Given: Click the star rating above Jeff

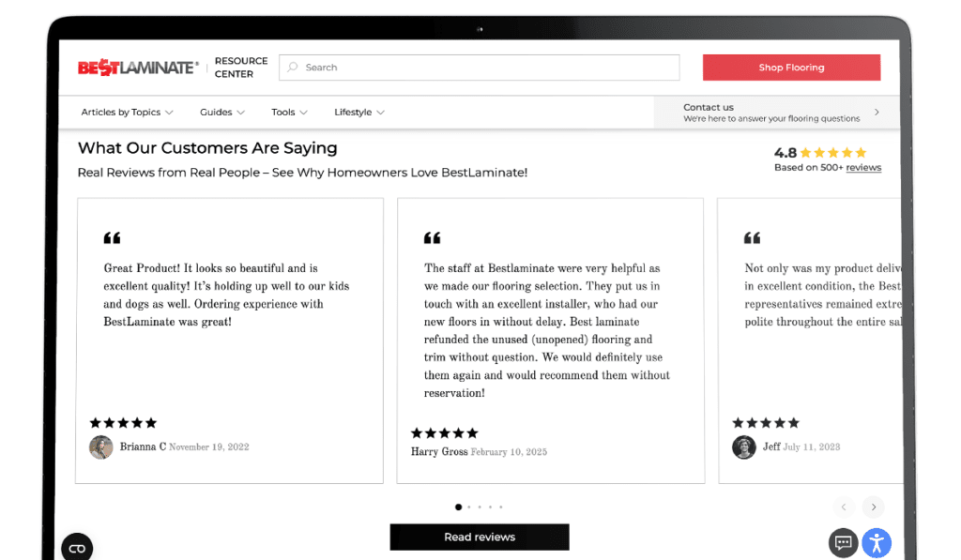Looking at the screenshot, I should point(766,423).
